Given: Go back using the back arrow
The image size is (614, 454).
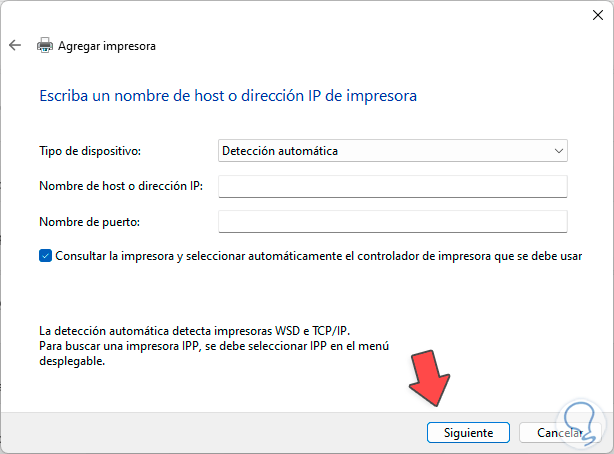Looking at the screenshot, I should tap(15, 45).
